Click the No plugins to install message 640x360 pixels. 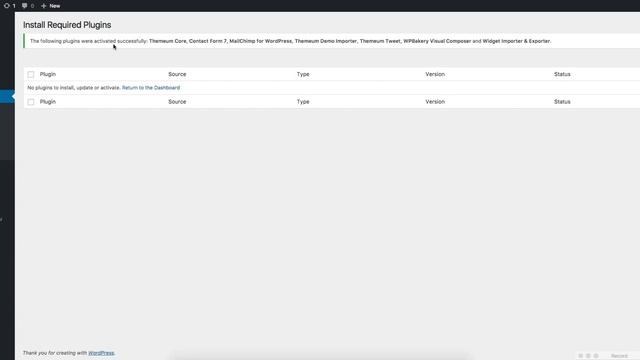click(x=74, y=88)
